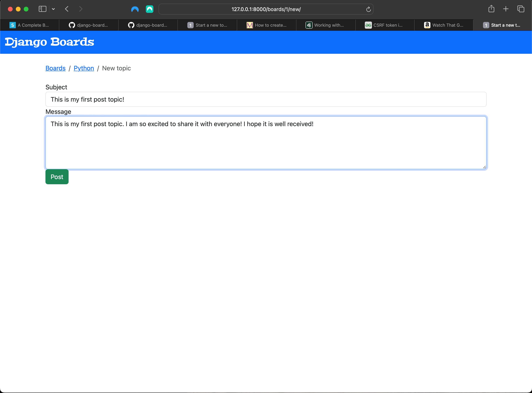The height and width of the screenshot is (393, 532).
Task: Select the active 'Start a new t...' tab
Action: point(503,25)
